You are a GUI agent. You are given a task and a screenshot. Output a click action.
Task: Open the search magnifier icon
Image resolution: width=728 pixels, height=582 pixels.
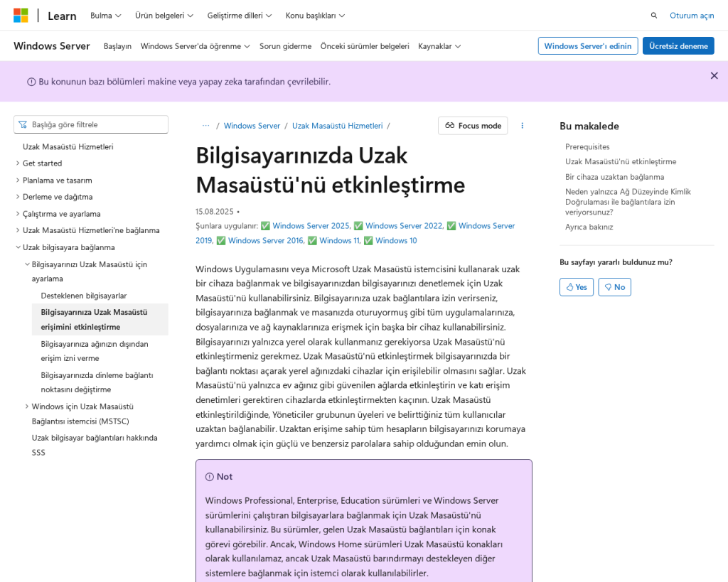pyautogui.click(x=654, y=16)
